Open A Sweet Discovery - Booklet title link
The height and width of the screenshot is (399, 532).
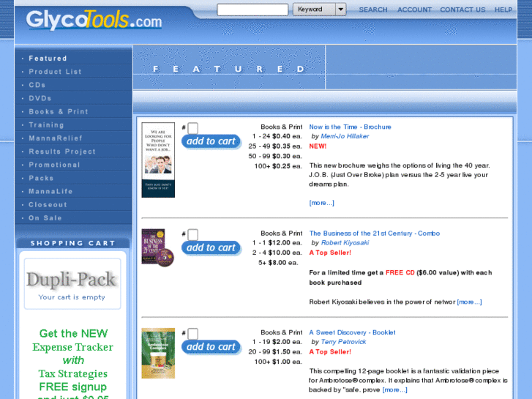[x=352, y=332]
